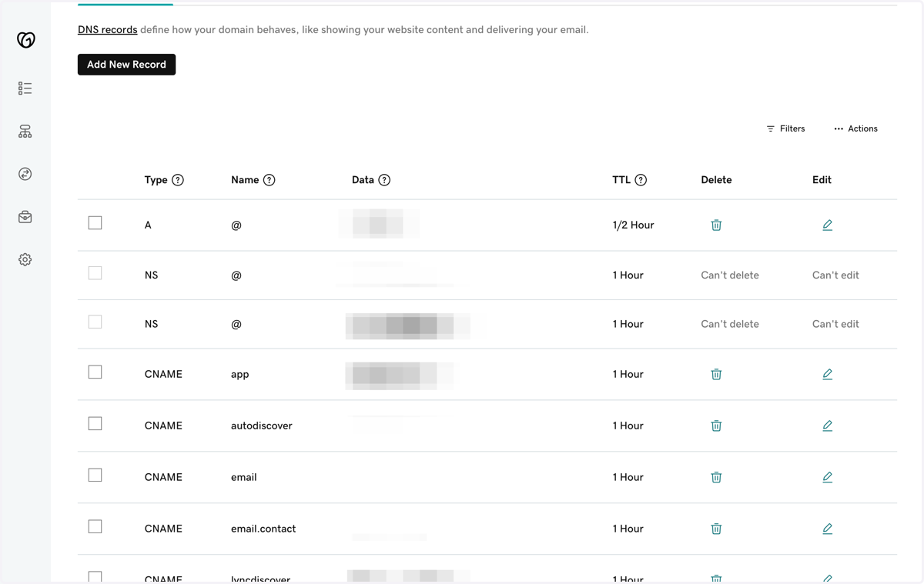Open the Filters menu
This screenshot has height=584, width=924.
coord(785,128)
